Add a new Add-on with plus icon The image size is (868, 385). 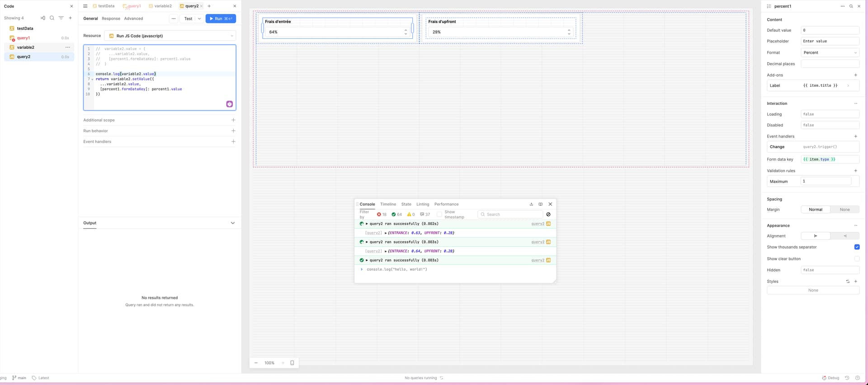[855, 75]
